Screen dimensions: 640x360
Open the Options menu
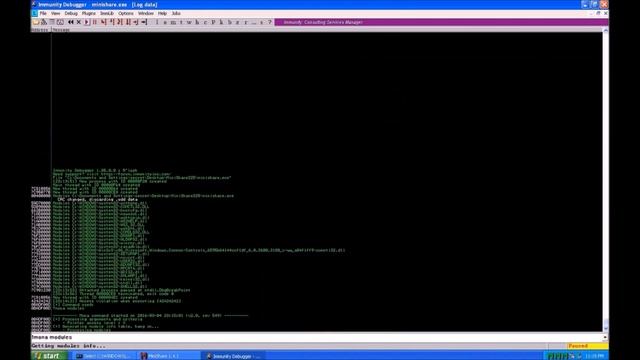[126, 13]
